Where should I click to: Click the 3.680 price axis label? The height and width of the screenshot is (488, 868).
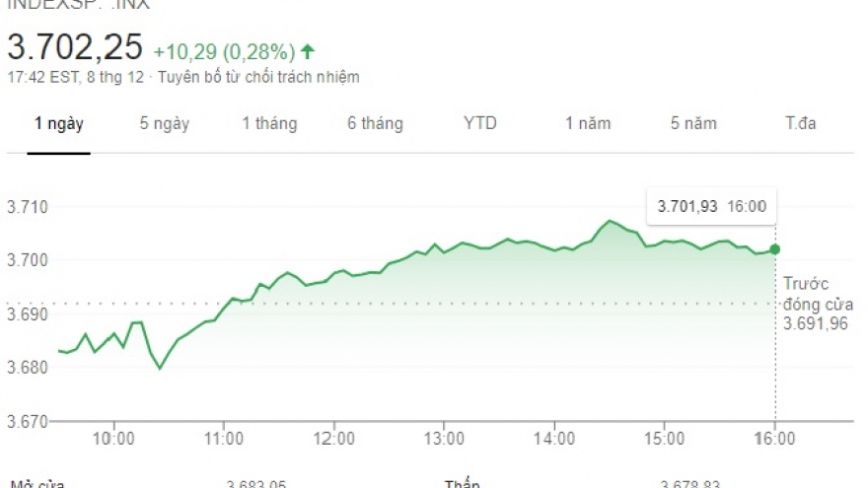click(x=27, y=368)
